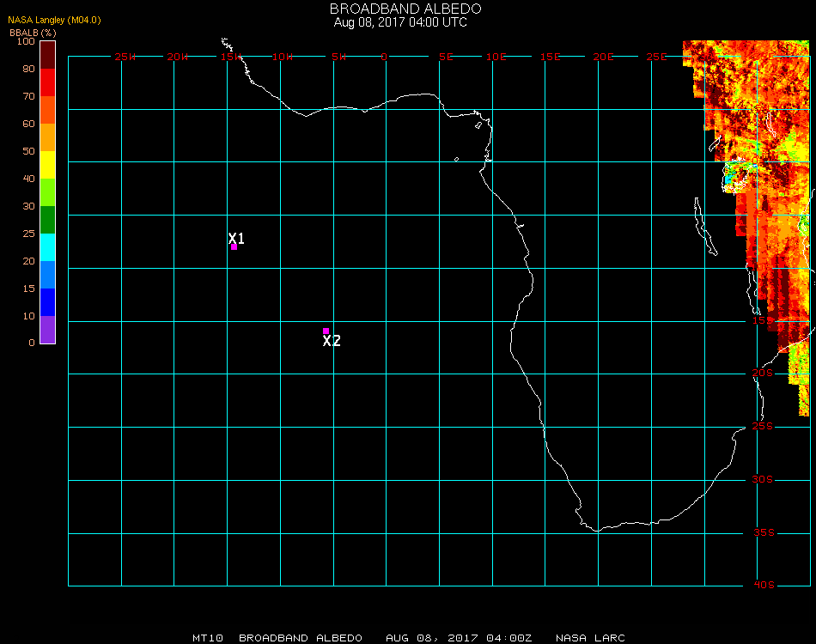Screen dimensions: 816x644
Task: Click the 'Aug 08, 2017 04:00 UTC' timestamp
Action: [400, 22]
